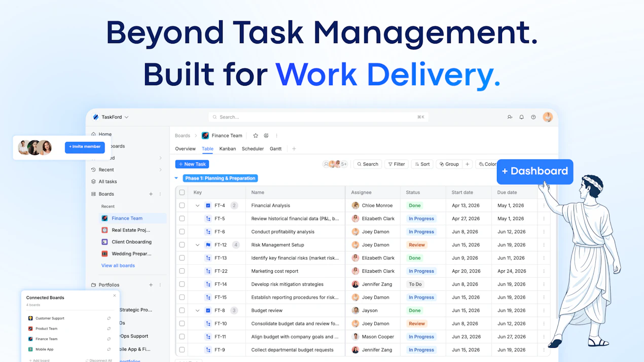Unlink Customer Support connected board icon
644x362 pixels.
click(109, 318)
